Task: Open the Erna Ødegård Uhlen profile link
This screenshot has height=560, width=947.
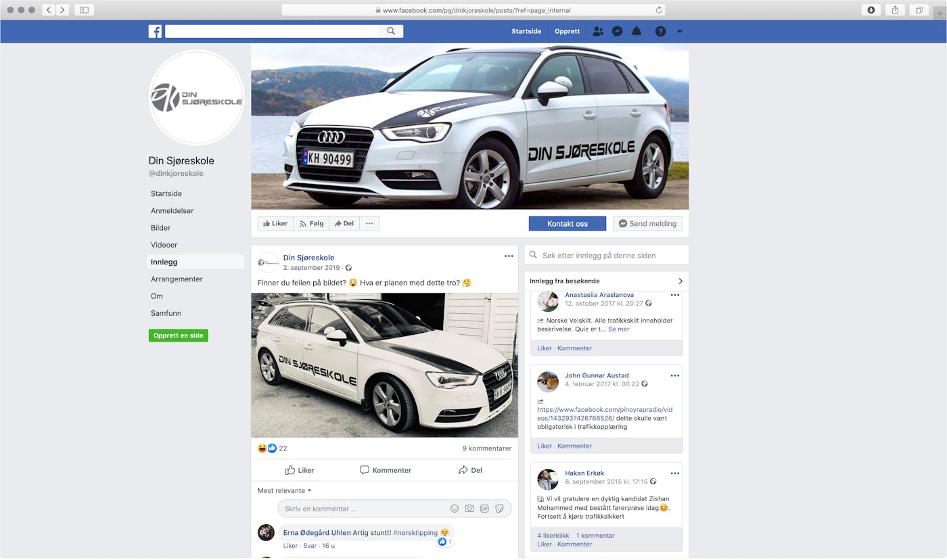Action: point(317,532)
